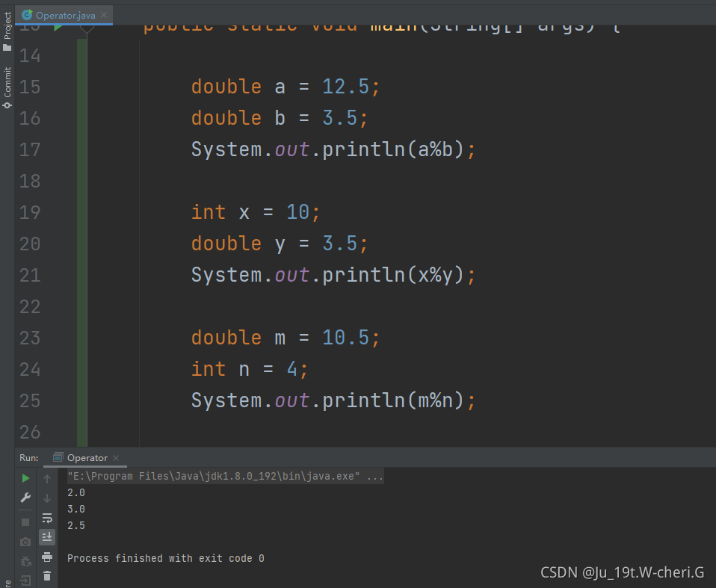Click the exit icon in Run panel

click(x=25, y=581)
